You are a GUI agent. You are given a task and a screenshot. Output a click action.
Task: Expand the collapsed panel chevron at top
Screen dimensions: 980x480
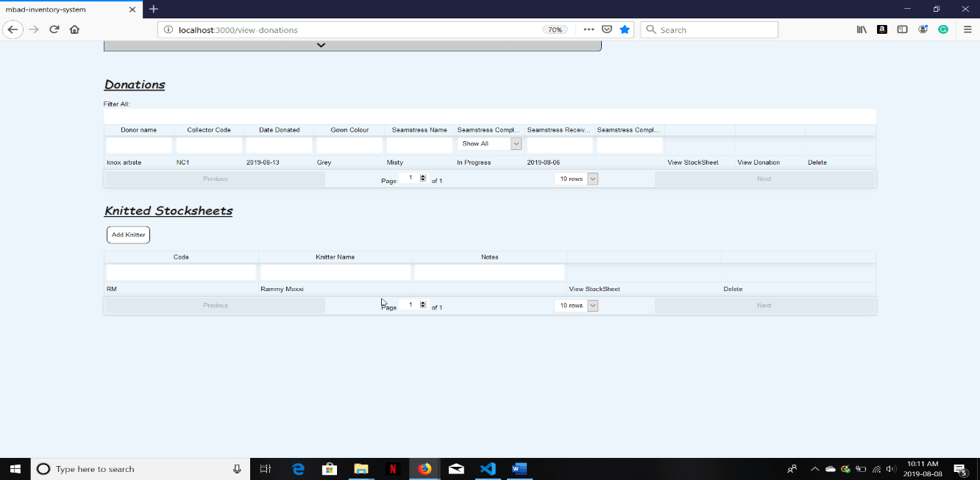[321, 46]
